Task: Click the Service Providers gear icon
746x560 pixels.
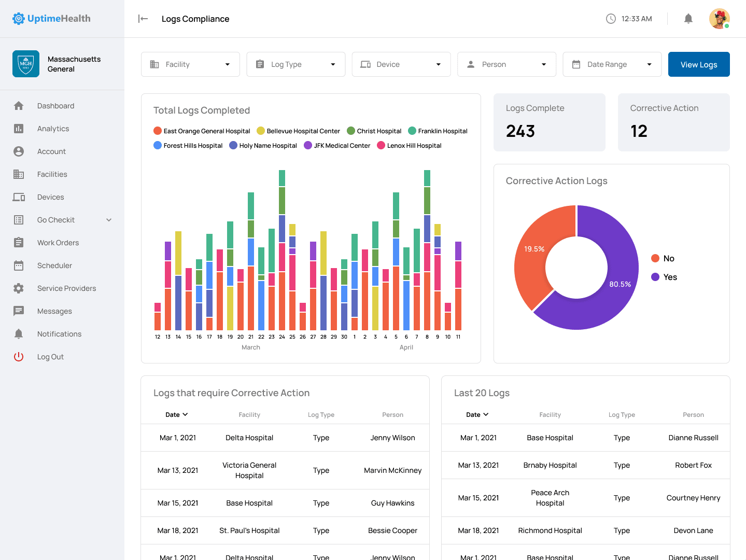Action: tap(19, 288)
